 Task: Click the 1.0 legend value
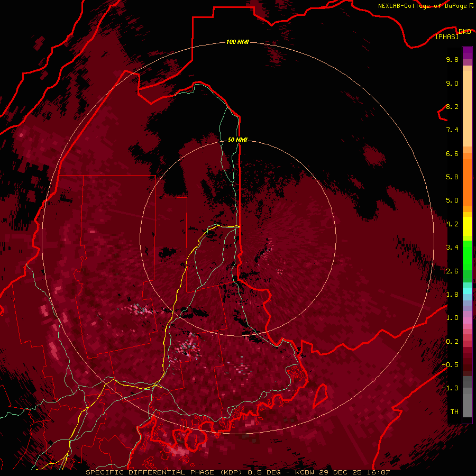click(452, 318)
